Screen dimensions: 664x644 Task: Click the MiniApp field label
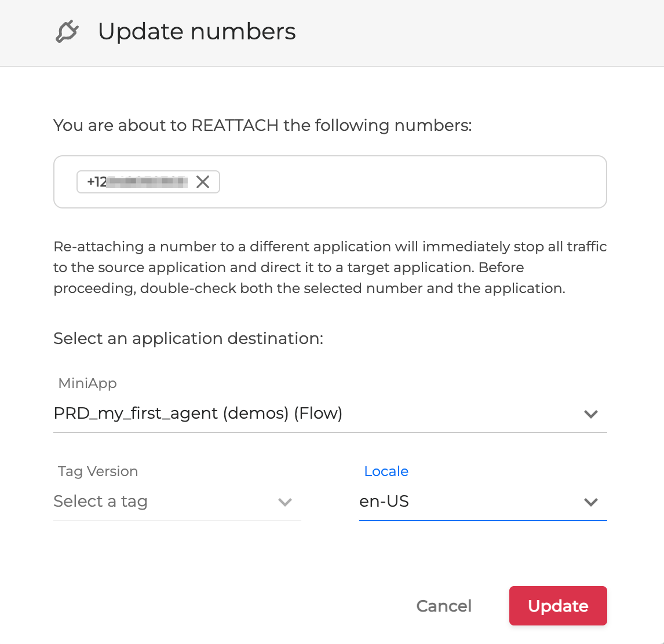tap(87, 383)
